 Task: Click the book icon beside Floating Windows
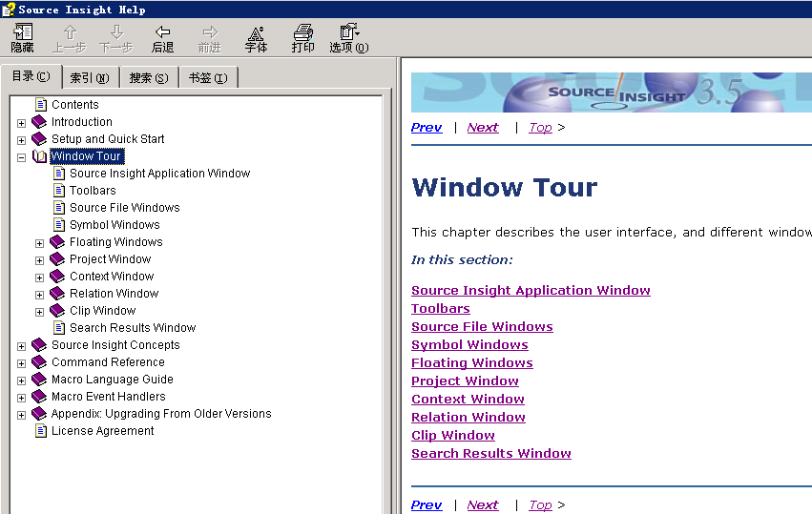pyautogui.click(x=57, y=241)
